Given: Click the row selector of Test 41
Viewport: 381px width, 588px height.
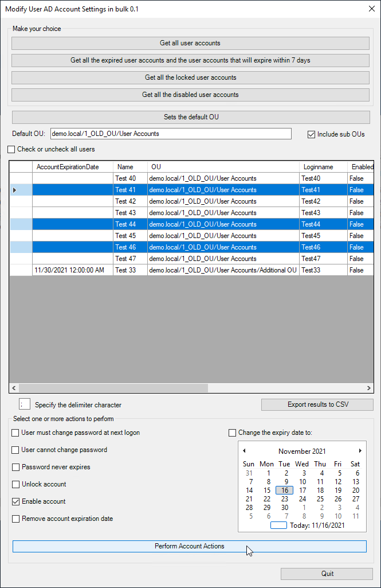Looking at the screenshot, I should click(x=21, y=190).
